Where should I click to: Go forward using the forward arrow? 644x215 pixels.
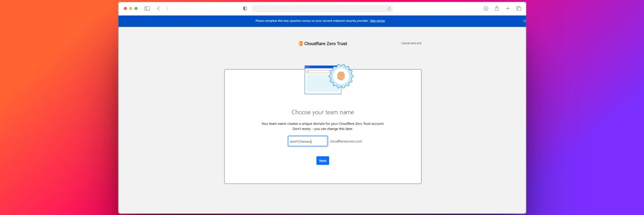(x=167, y=9)
